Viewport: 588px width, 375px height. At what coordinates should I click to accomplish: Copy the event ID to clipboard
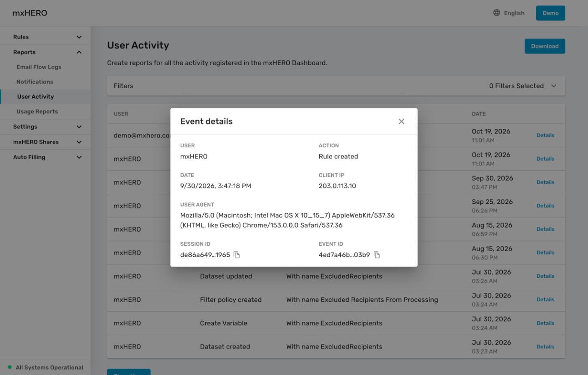[377, 255]
